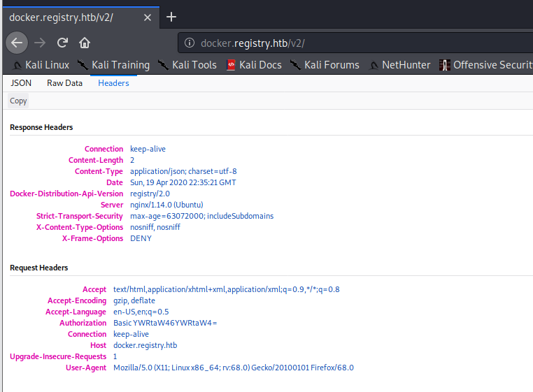Open a new tab with plus icon
This screenshot has height=392, width=533.
click(171, 16)
